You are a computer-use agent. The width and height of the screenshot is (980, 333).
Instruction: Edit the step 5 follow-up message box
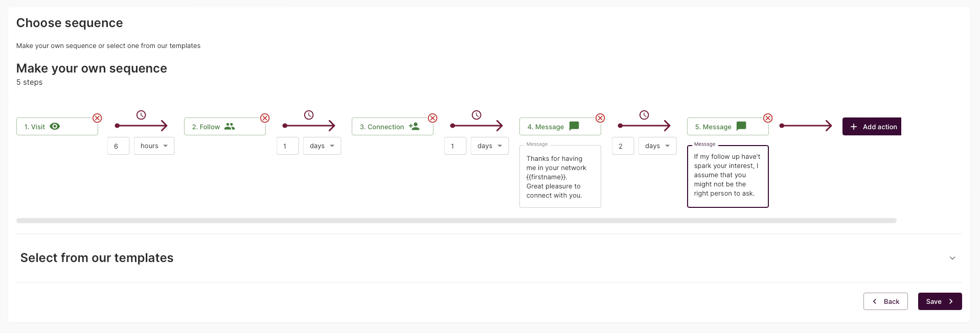coord(728,177)
